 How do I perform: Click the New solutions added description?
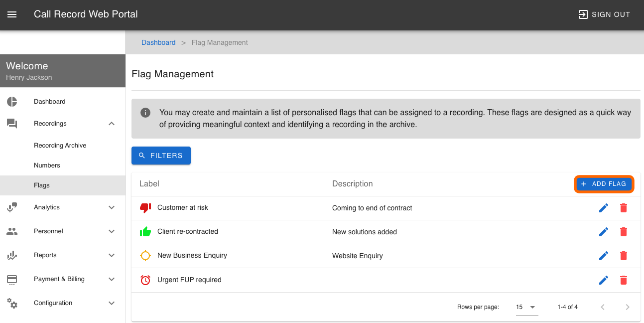click(365, 232)
